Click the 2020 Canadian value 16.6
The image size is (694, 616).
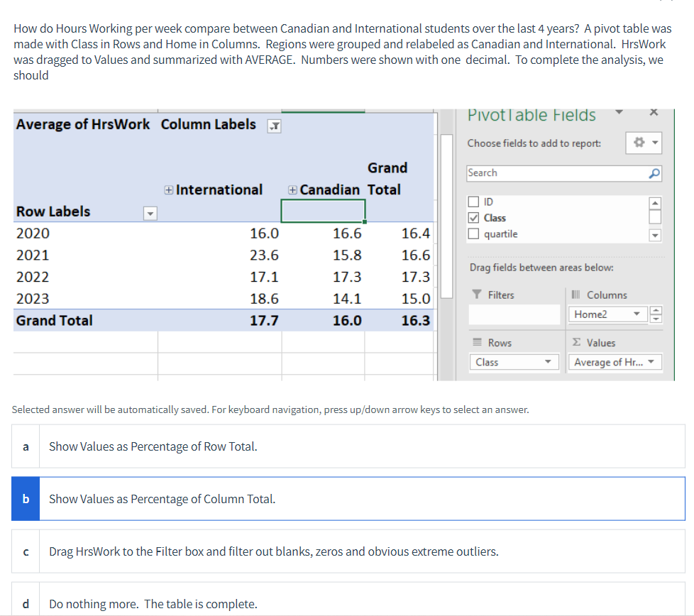(347, 233)
